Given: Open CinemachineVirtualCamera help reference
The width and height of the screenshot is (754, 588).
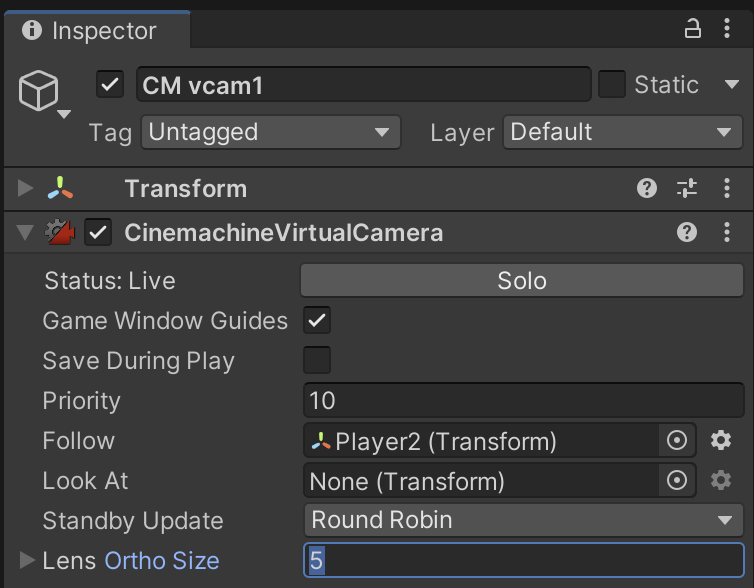Looking at the screenshot, I should coord(687,232).
